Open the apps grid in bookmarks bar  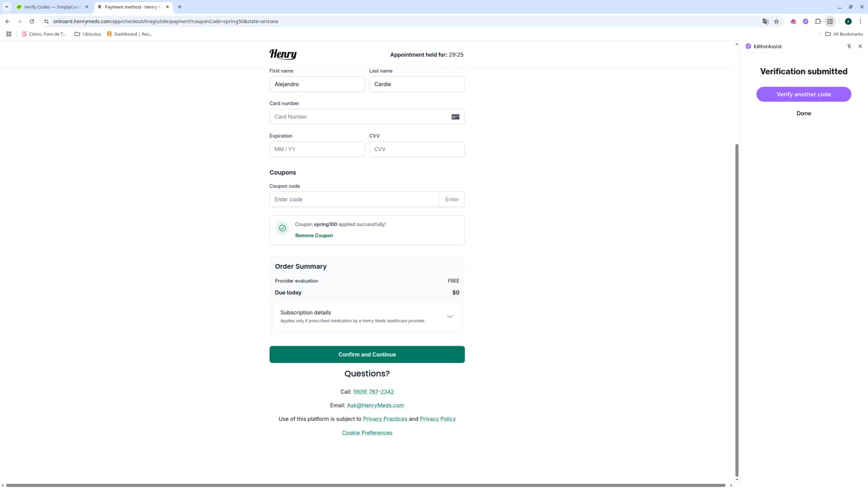[9, 34]
